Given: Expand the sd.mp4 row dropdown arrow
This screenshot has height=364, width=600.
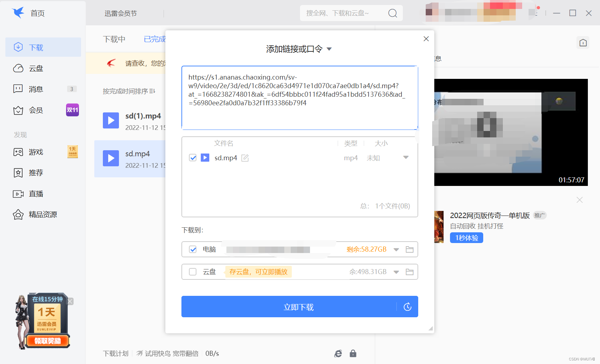Looking at the screenshot, I should [406, 157].
